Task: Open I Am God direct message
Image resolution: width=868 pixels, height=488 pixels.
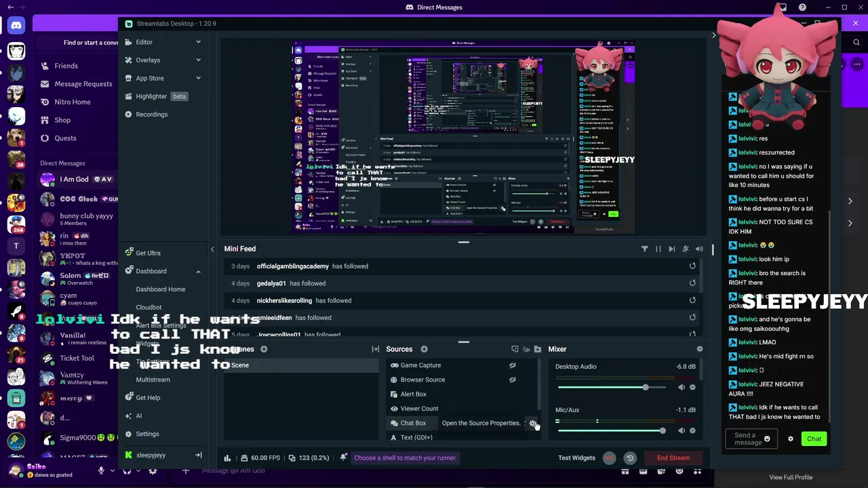Action: 76,180
